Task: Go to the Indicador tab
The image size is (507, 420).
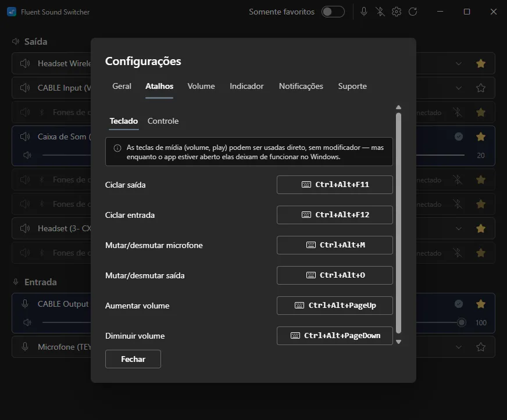Action: 247,86
